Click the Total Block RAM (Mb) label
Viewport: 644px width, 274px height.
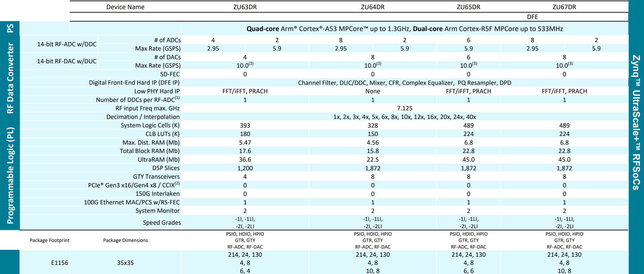150,151
